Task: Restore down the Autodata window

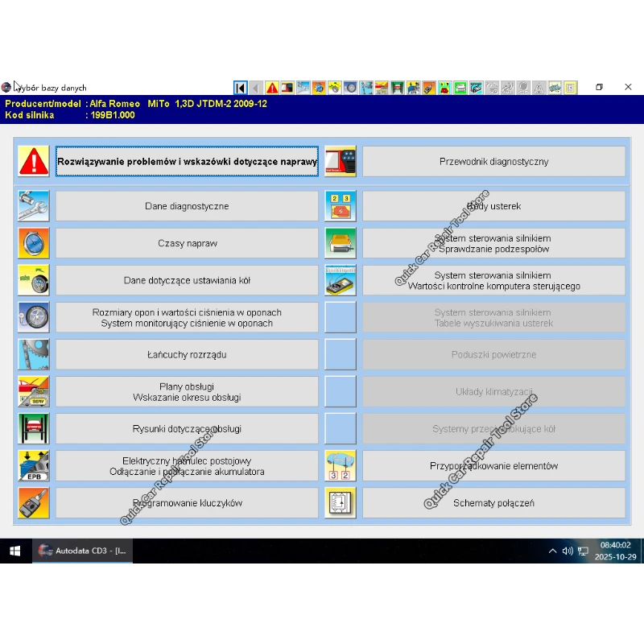Action: (x=599, y=87)
